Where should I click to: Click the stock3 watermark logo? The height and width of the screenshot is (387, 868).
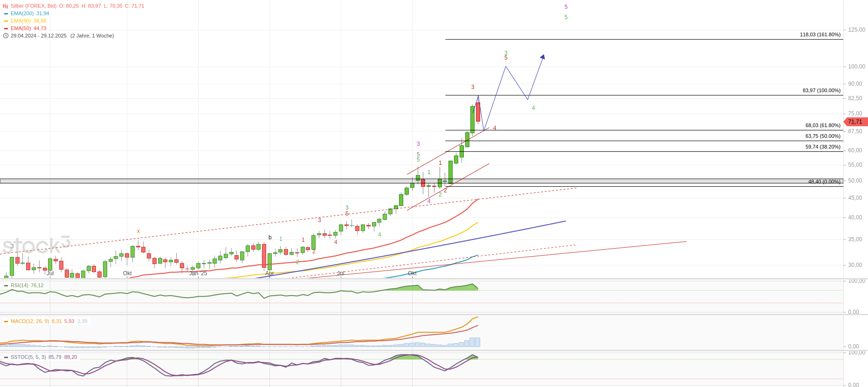36,245
